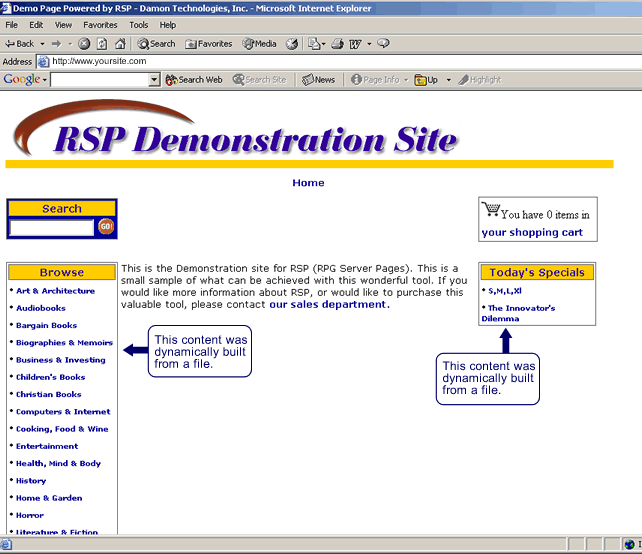Viewport: 642px width, 554px height.
Task: Stop page loading with Stop icon
Action: (84, 43)
